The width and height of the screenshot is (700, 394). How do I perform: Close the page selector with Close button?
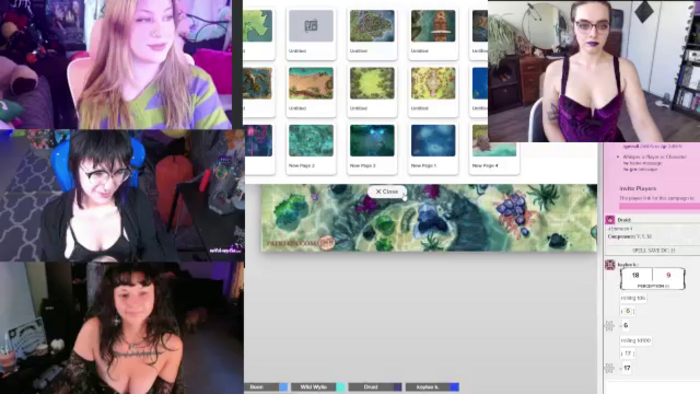click(387, 191)
